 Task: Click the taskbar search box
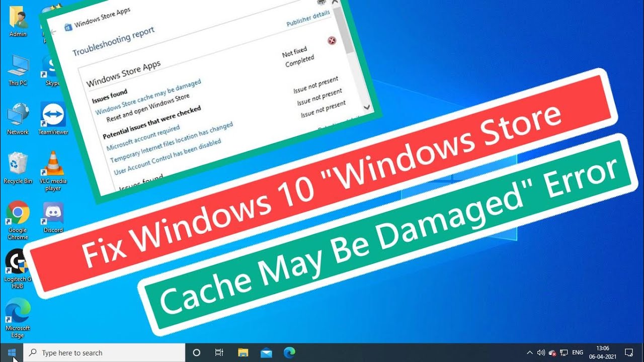coord(104,352)
